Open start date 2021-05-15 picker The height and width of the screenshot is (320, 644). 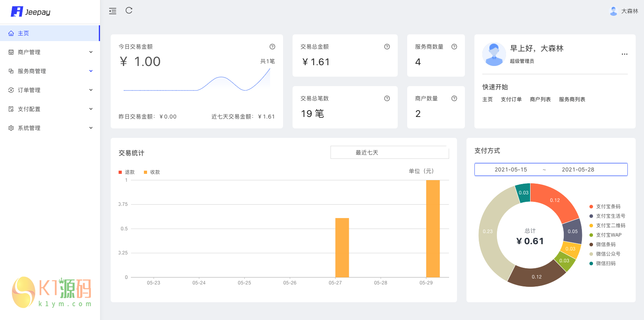click(511, 169)
